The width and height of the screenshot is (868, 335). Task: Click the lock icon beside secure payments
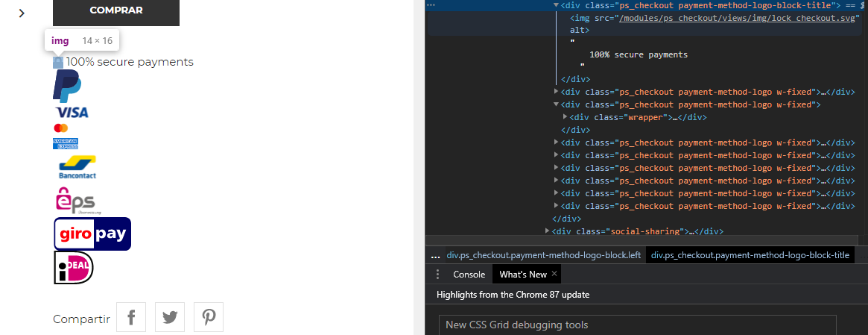tap(58, 62)
